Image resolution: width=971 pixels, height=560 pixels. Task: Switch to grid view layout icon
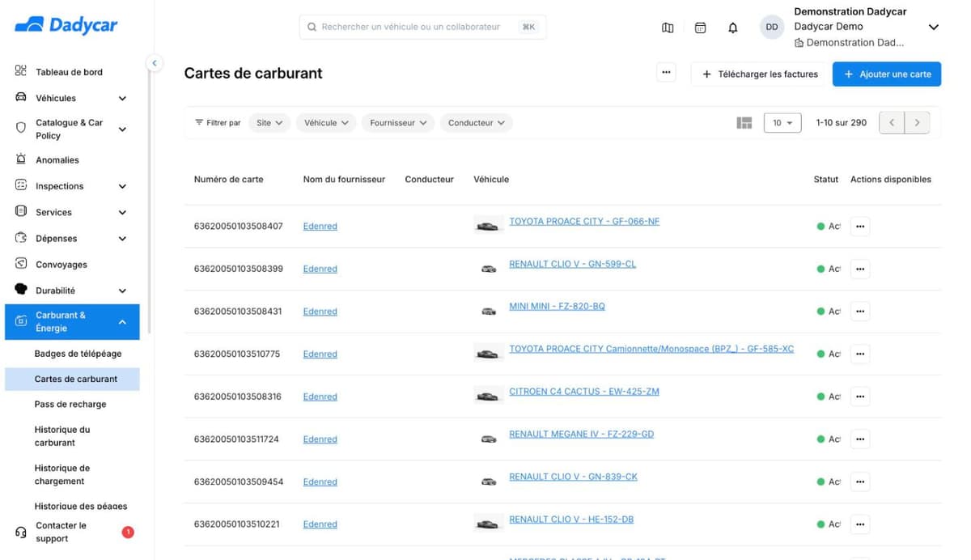pyautogui.click(x=744, y=123)
